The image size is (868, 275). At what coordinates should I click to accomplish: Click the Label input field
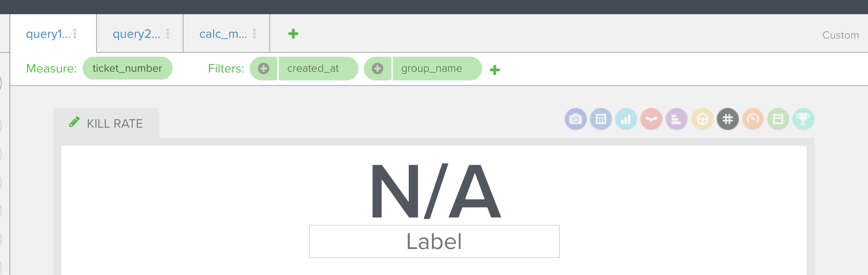coord(434,242)
